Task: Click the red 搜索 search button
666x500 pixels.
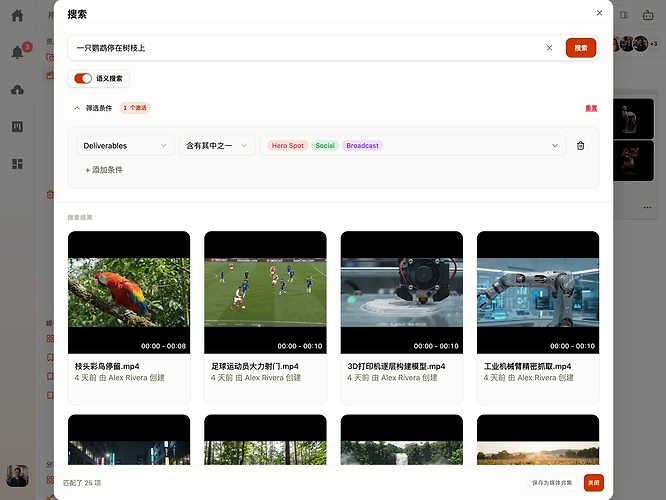Action: (581, 48)
